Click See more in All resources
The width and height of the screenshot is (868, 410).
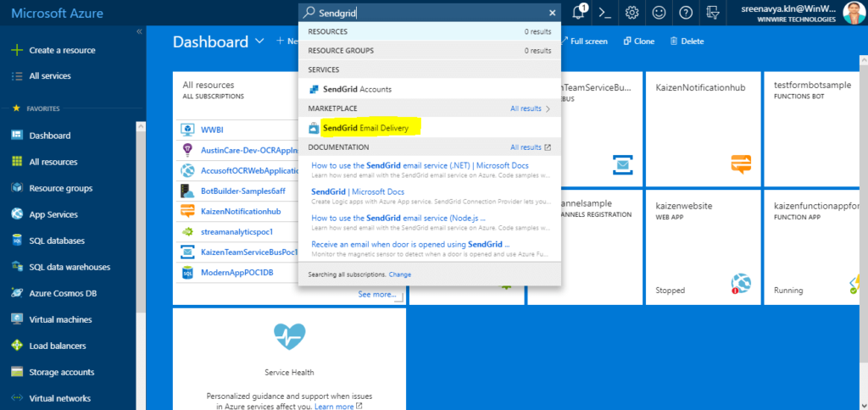(377, 294)
